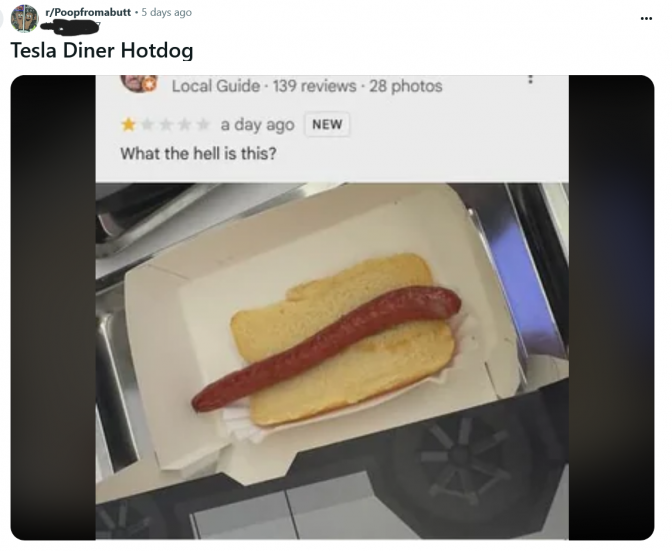The image size is (672, 551).
Task: Click the redacted poster username
Action: point(70,27)
